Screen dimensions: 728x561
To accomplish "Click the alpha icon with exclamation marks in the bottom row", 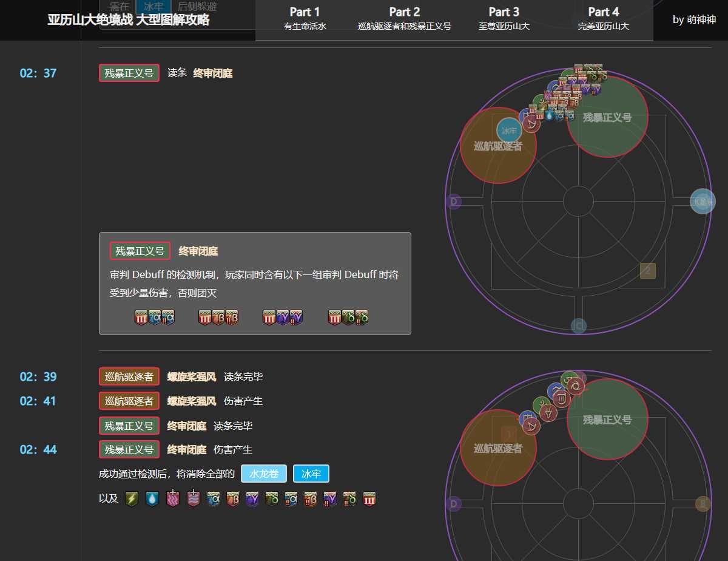I will [291, 499].
